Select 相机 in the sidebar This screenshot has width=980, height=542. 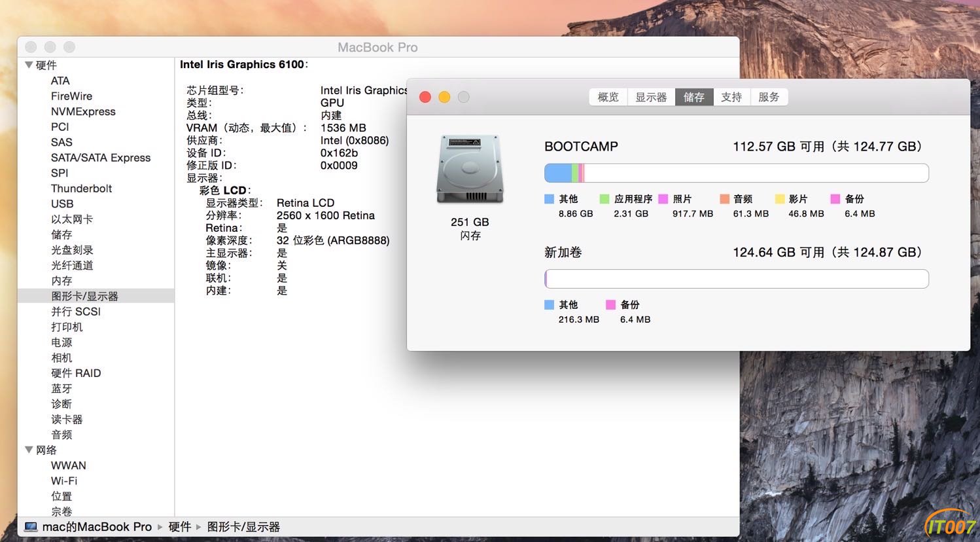tap(61, 357)
